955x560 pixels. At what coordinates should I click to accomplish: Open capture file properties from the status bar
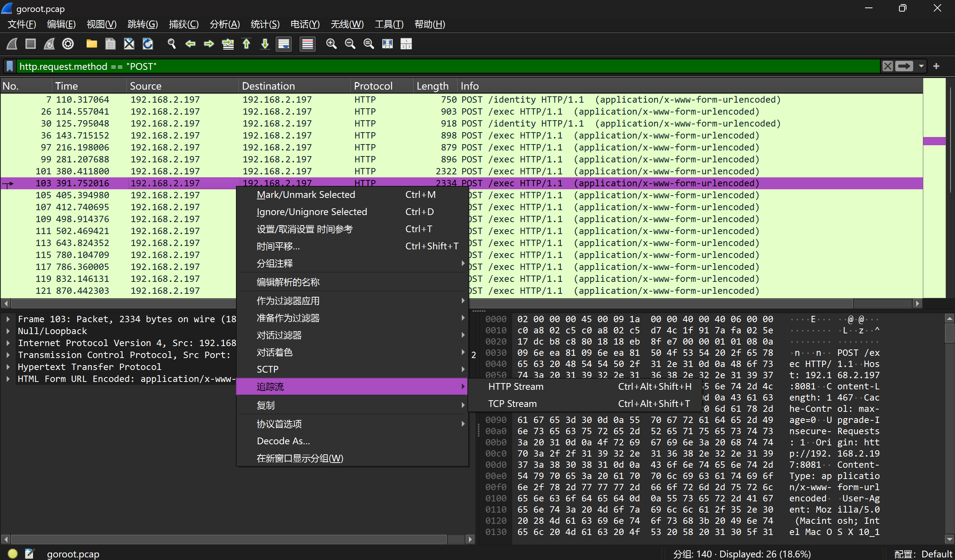coord(29,554)
